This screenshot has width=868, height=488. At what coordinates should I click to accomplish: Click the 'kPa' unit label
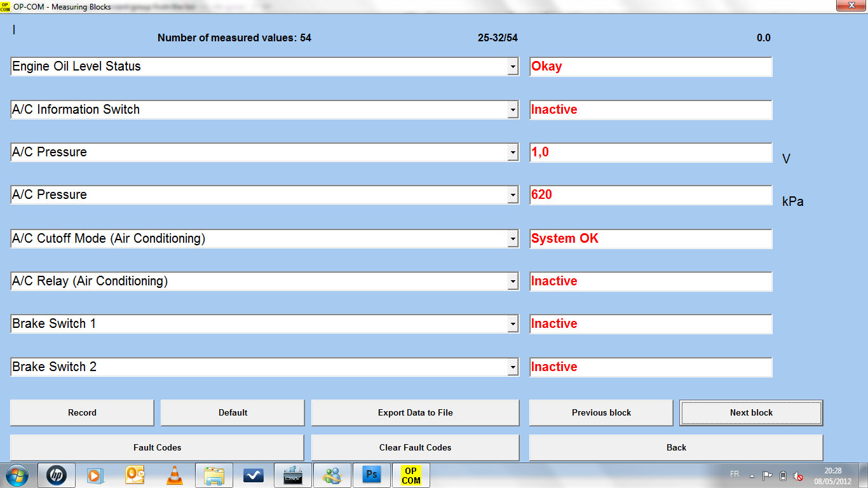point(793,202)
